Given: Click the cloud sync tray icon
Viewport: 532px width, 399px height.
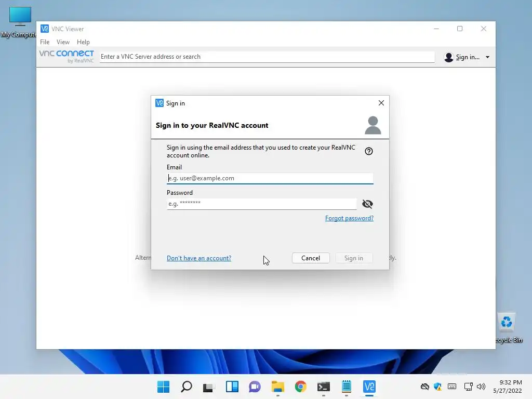Looking at the screenshot, I should (425, 387).
